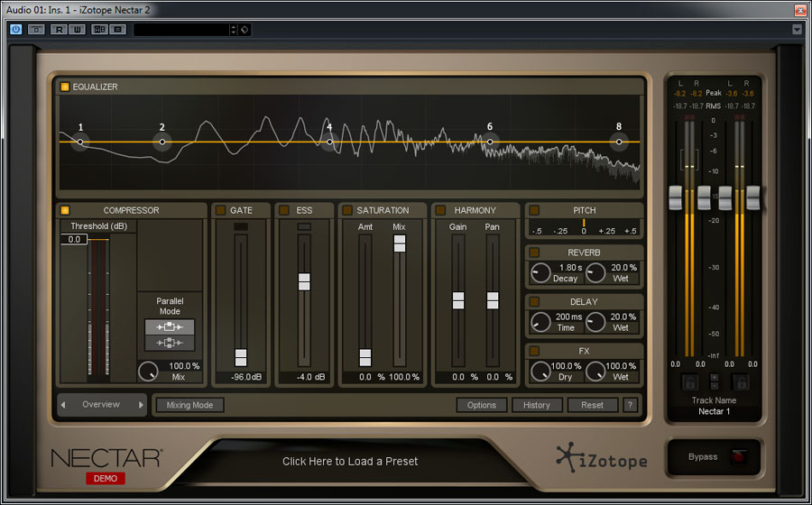Select the upper Parallel Mode routing icon
The image size is (812, 505).
pyautogui.click(x=170, y=326)
